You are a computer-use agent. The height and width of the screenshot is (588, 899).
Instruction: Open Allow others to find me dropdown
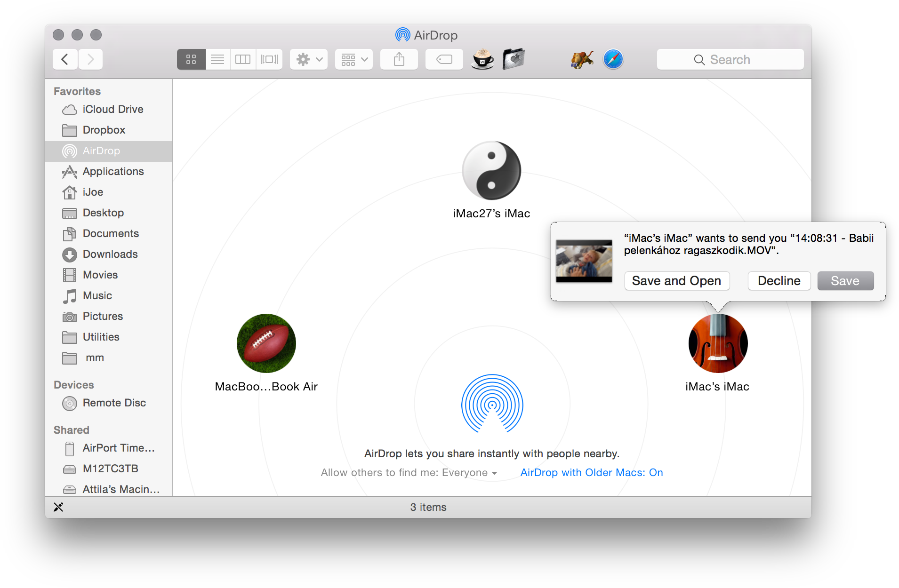click(409, 472)
